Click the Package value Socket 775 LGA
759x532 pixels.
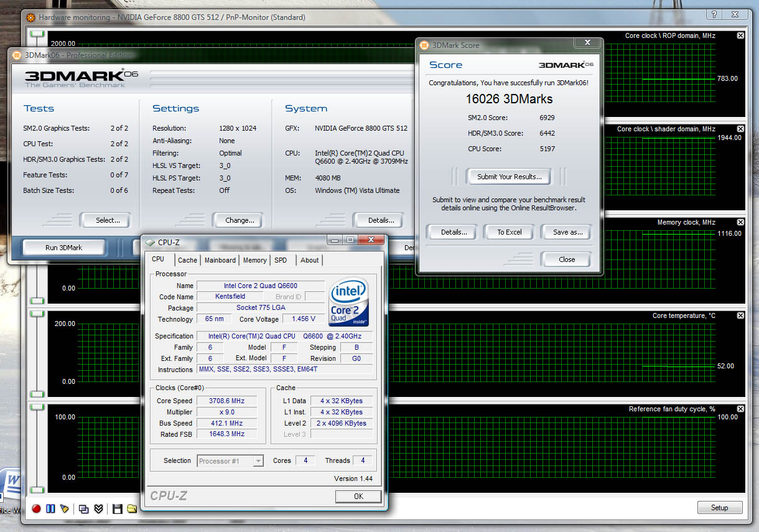pyautogui.click(x=261, y=308)
